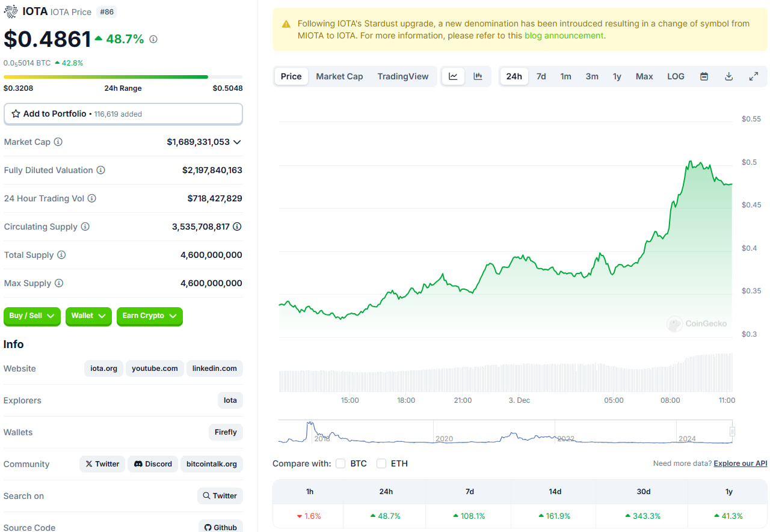Open the linkedin.com website link
The height and width of the screenshot is (532, 770).
point(215,368)
